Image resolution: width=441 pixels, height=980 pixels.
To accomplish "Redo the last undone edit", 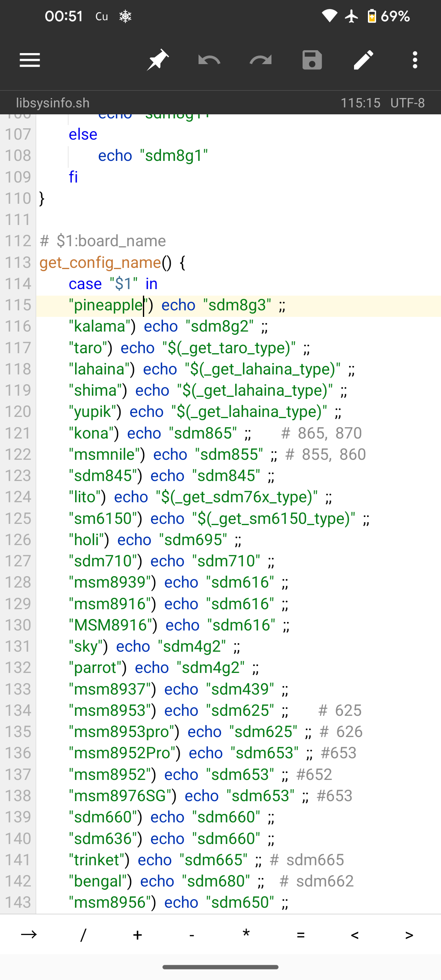I will 261,60.
